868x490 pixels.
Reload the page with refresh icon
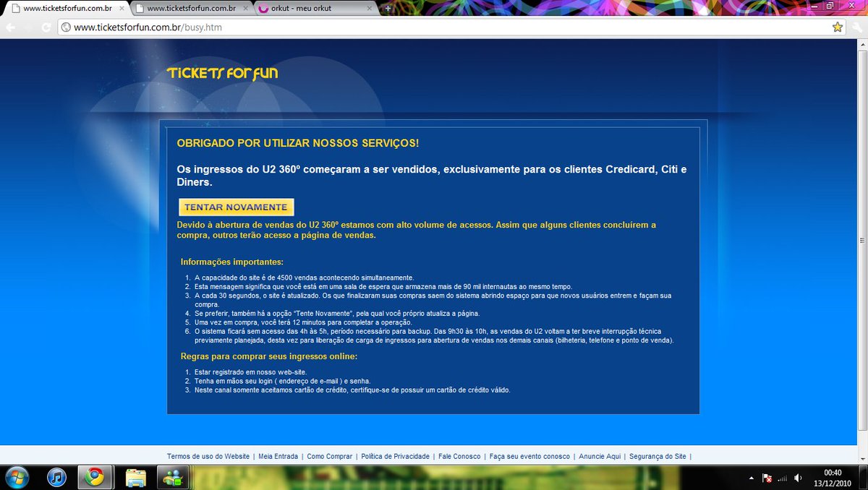[46, 27]
